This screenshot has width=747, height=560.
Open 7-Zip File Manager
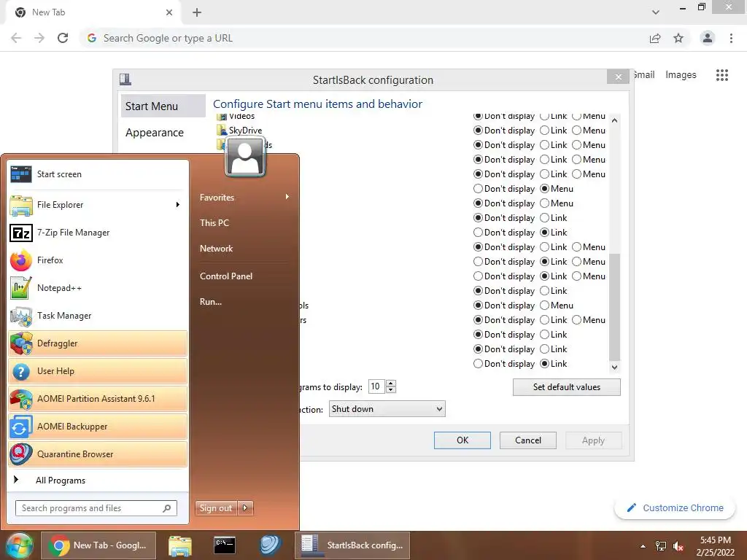(98, 233)
